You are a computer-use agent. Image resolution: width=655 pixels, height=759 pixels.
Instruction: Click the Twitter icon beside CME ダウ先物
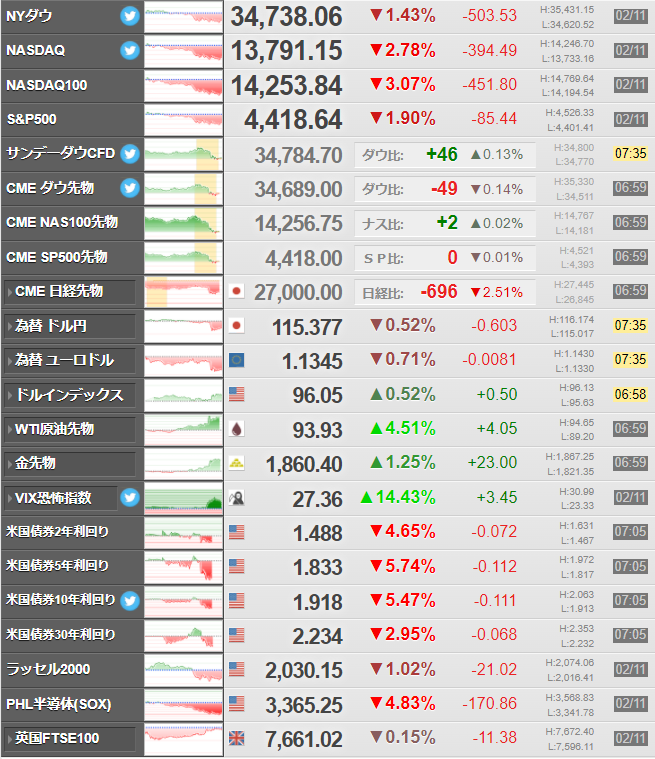click(130, 188)
